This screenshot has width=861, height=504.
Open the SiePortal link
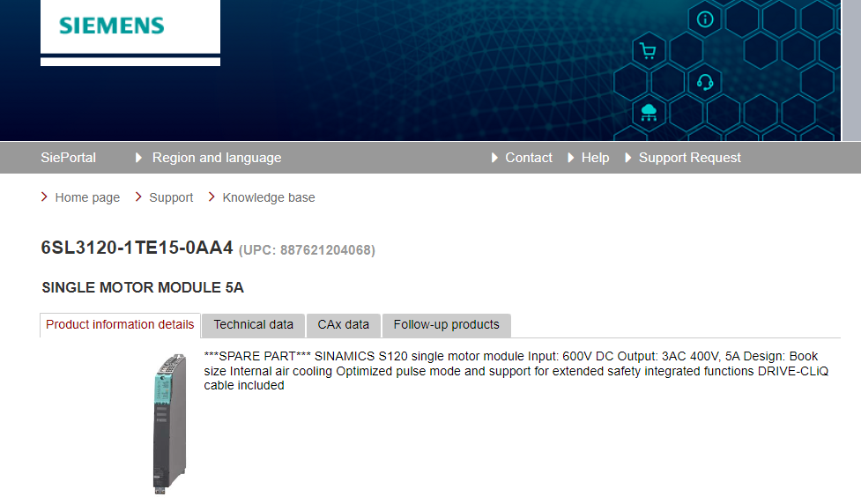point(68,158)
